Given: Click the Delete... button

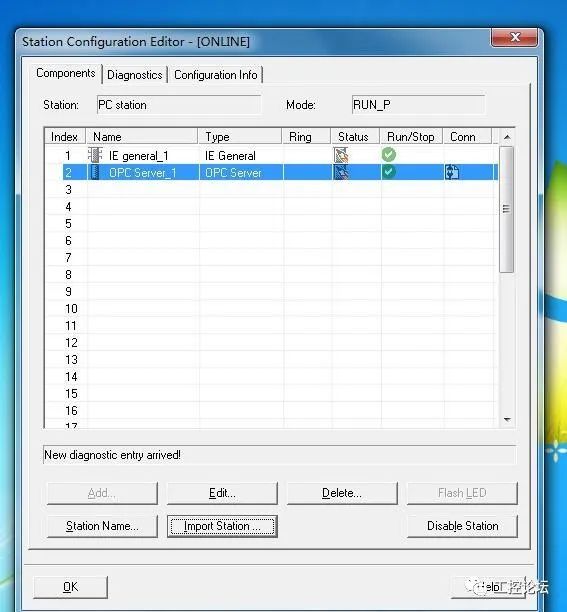Looking at the screenshot, I should click(x=342, y=493).
